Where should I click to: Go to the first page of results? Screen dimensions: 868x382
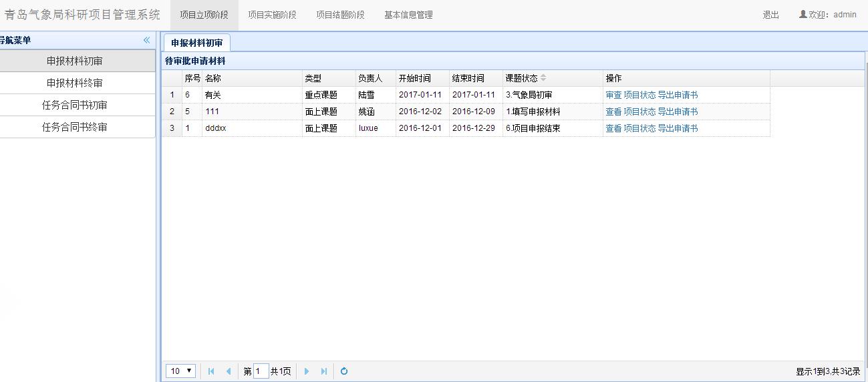[211, 371]
